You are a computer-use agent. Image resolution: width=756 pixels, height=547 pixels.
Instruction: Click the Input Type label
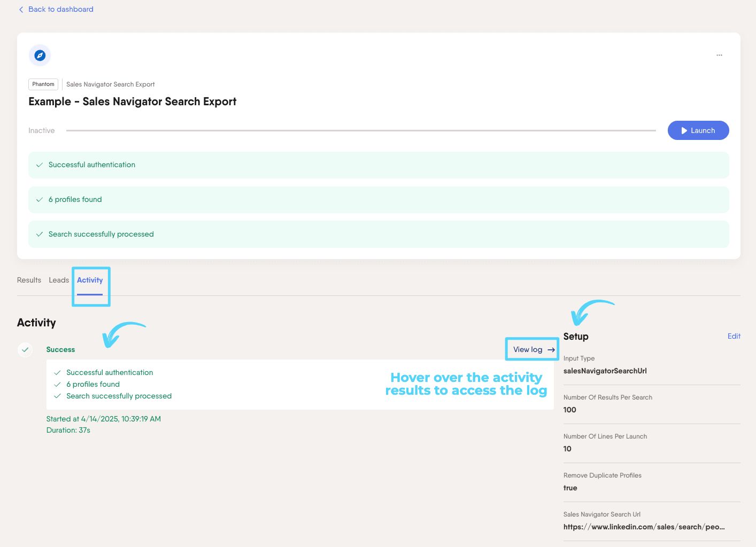[x=578, y=358]
